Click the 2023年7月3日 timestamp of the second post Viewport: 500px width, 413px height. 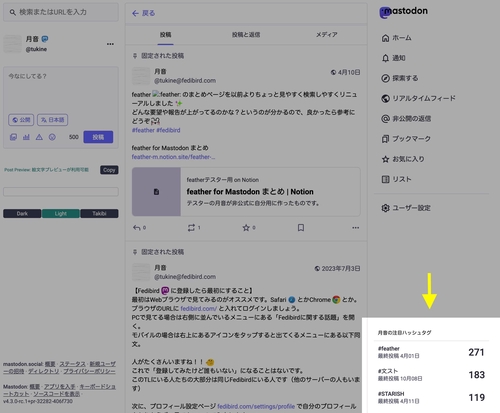341,268
